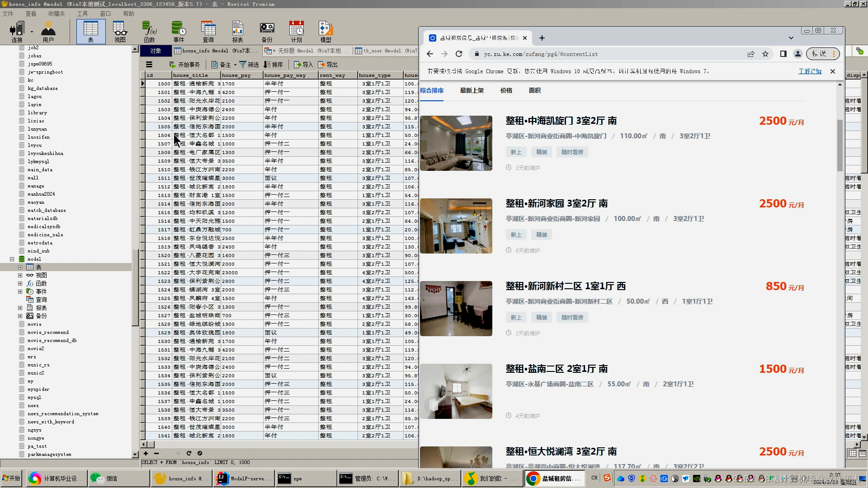Click the Chrome page vertical scrollbar
This screenshot has width=868, height=488.
[x=840, y=145]
